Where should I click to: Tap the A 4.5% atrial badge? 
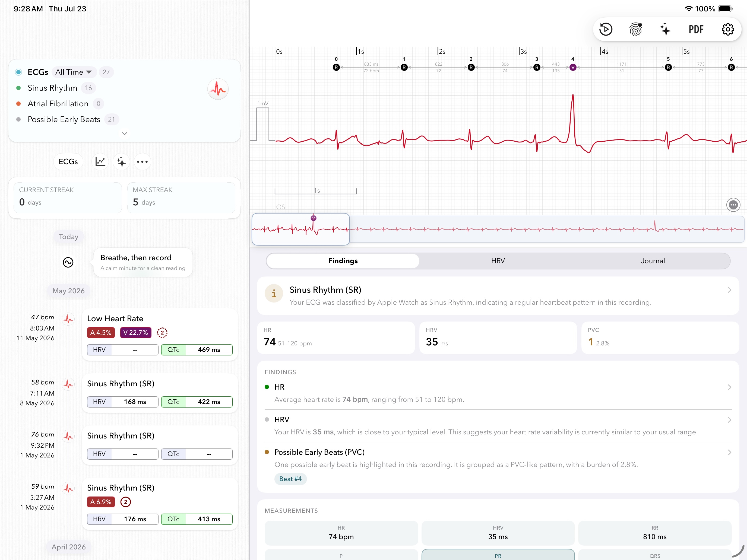click(x=101, y=332)
